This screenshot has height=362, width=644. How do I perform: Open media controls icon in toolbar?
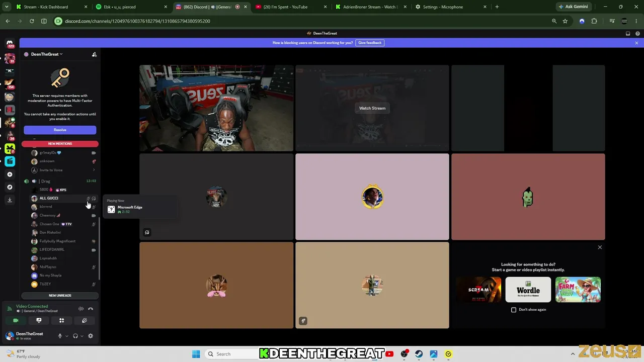pyautogui.click(x=612, y=21)
